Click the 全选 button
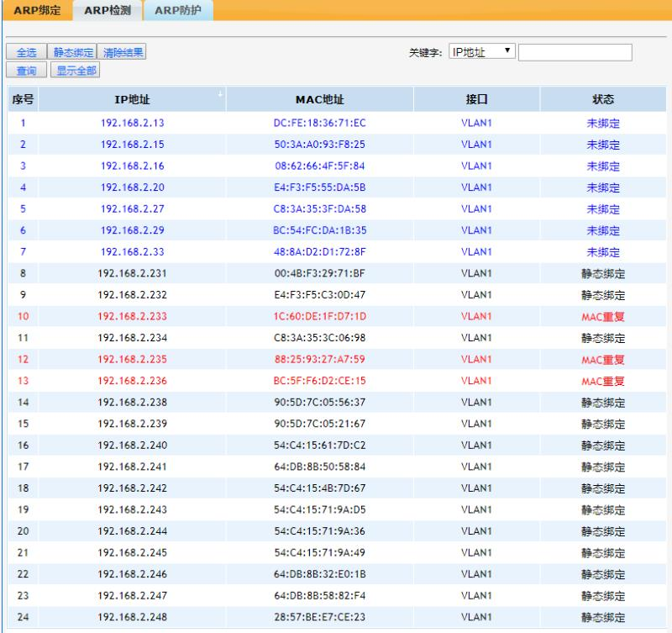672x633 pixels. coord(24,53)
